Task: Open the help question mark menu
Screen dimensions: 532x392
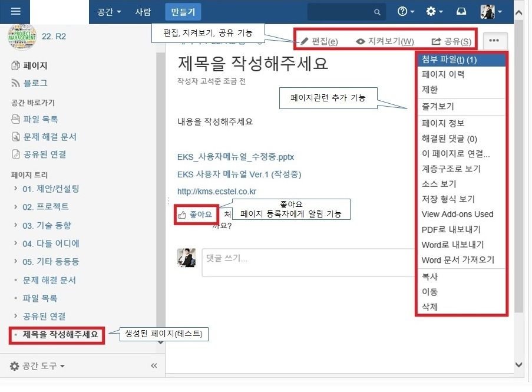Action: [x=406, y=12]
